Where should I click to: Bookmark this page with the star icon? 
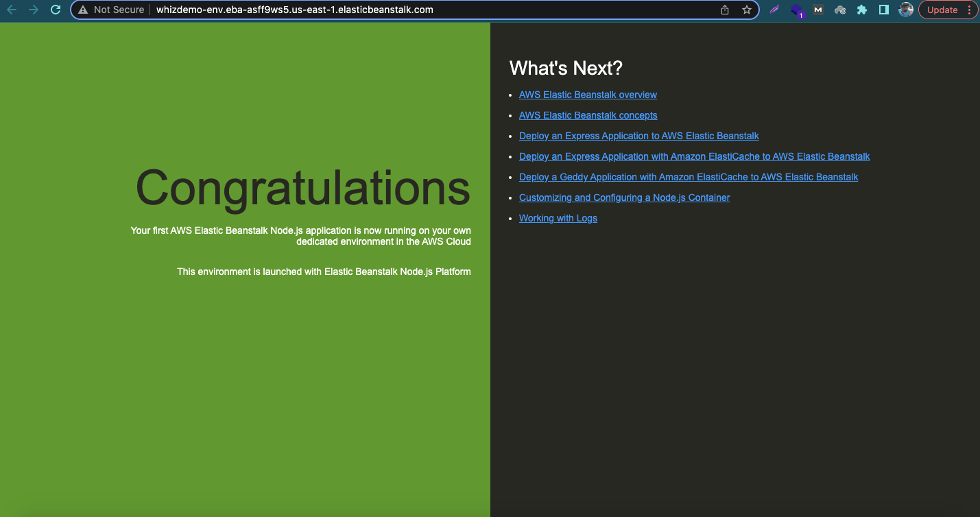747,10
